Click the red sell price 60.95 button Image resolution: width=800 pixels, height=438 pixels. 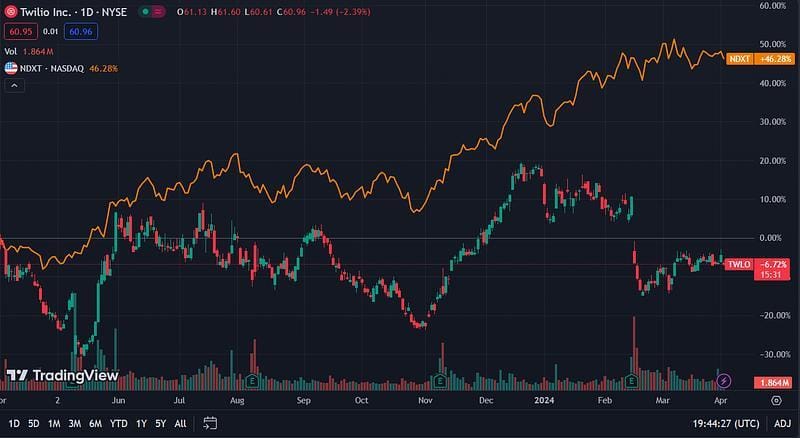[20, 31]
